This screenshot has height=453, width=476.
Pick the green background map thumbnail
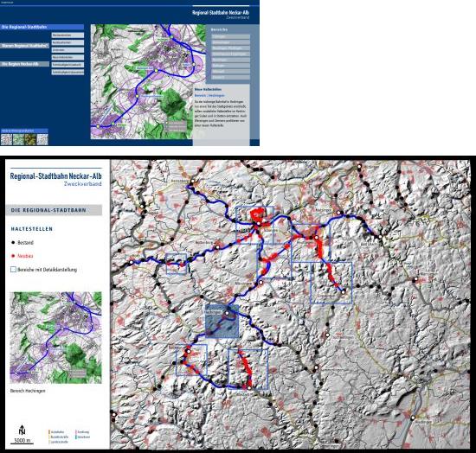tap(18, 139)
